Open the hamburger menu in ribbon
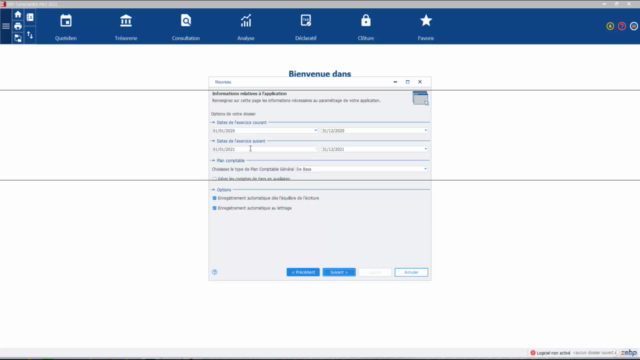The image size is (640, 360). click(6, 26)
